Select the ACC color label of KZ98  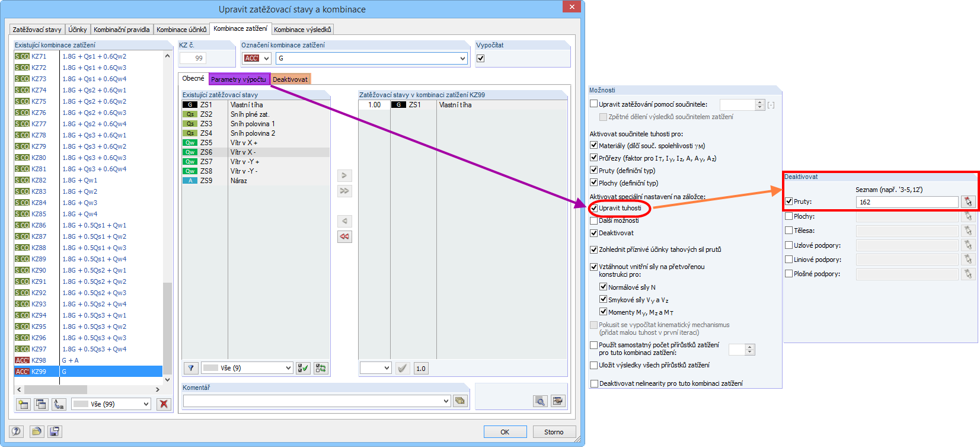pos(22,360)
